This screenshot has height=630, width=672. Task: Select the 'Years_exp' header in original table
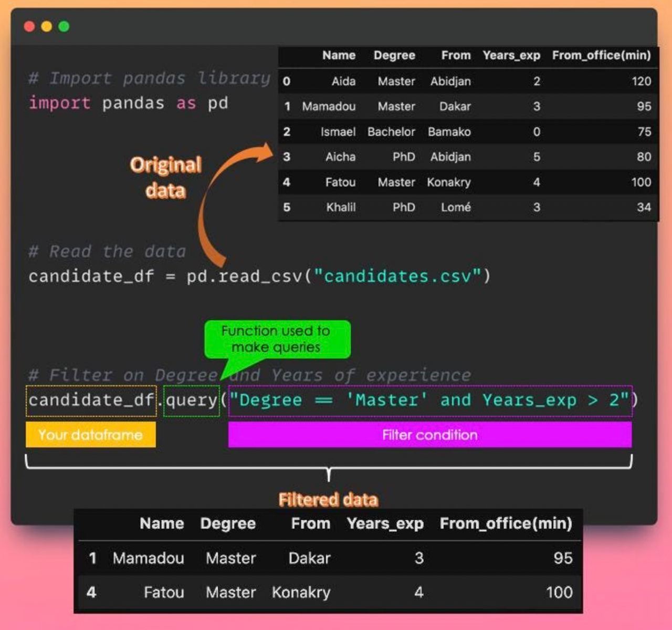[511, 55]
